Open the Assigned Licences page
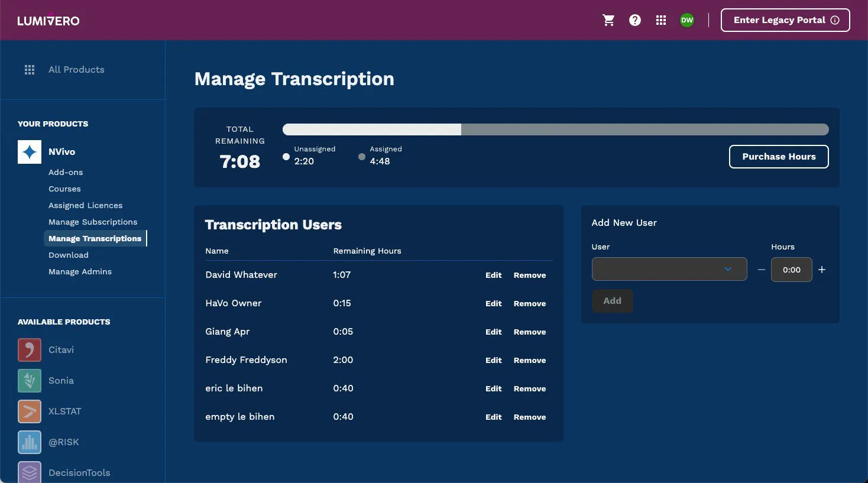 pyautogui.click(x=85, y=205)
